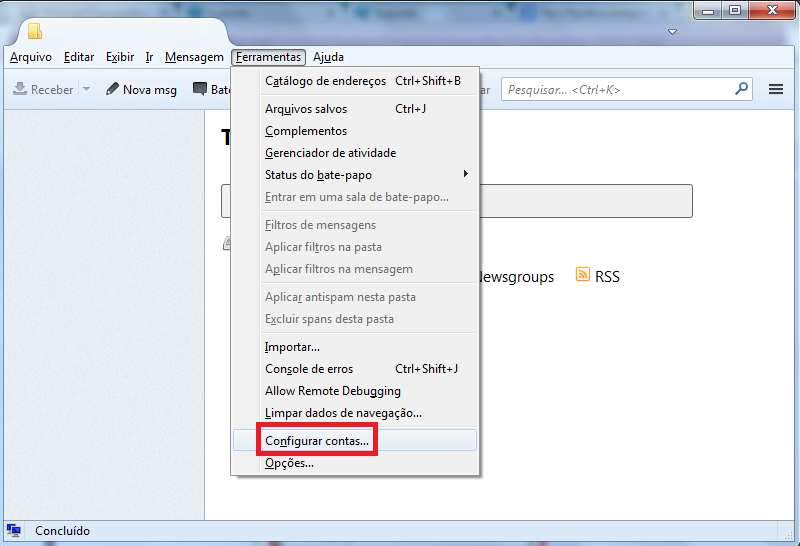This screenshot has height=546, width=800.
Task: Click into the Pesquisar search field
Action: (x=615, y=90)
